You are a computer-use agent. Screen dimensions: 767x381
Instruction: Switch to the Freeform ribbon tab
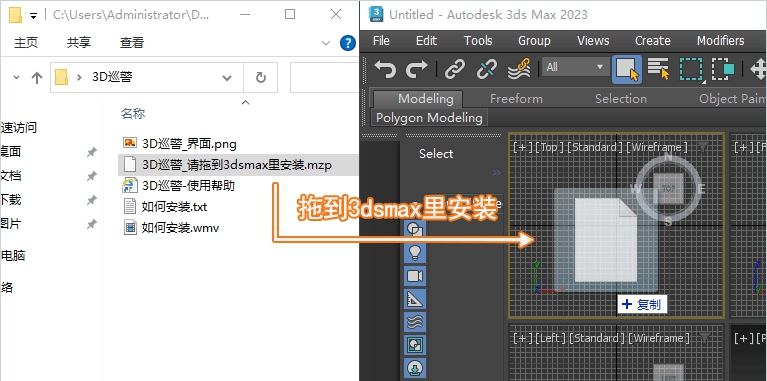point(516,99)
